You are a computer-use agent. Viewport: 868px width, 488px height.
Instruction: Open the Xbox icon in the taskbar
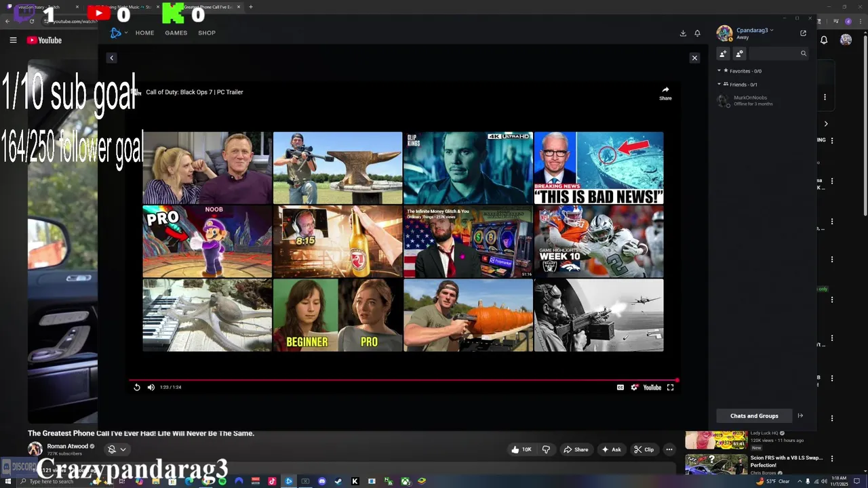[x=405, y=481]
